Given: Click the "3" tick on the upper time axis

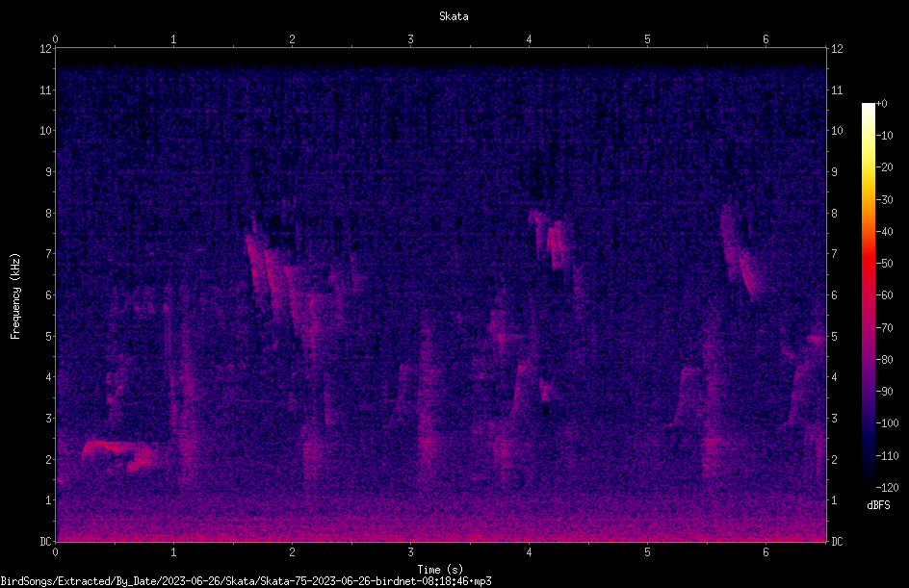Looking at the screenshot, I should point(410,39).
